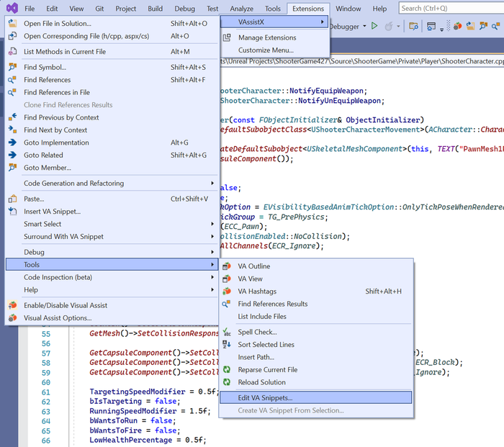Open Visual Assist Options

58,317
